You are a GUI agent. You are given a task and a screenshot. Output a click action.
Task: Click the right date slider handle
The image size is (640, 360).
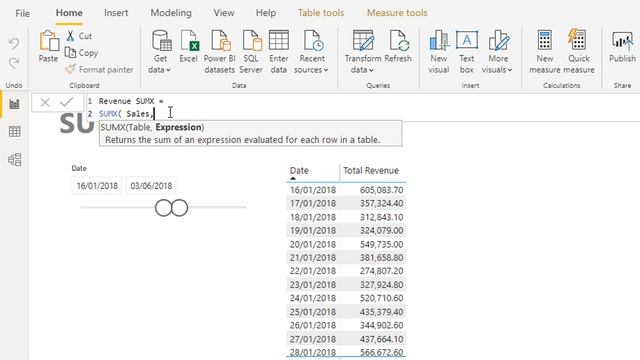(x=180, y=208)
